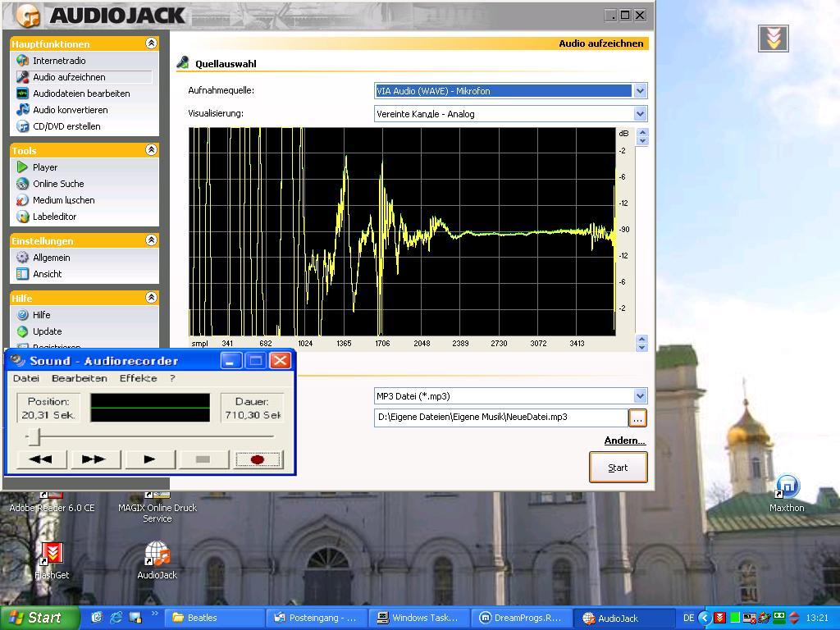Viewport: 840px width, 630px height.
Task: Click the output file path field
Action: point(501,418)
